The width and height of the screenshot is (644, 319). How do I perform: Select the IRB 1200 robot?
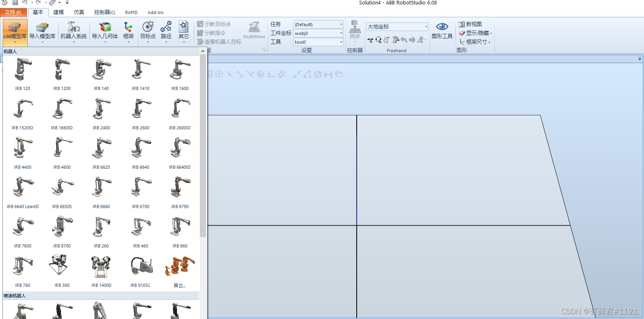tap(62, 74)
